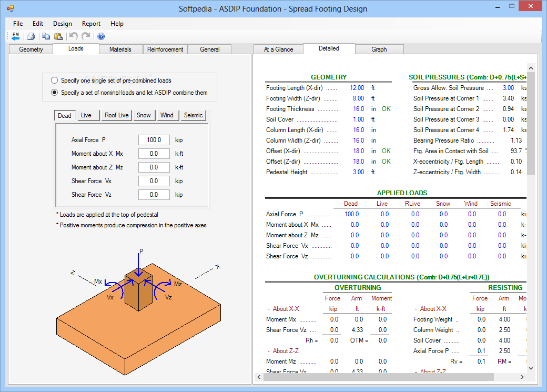Click the '- About Z-Z' overturning label
547x392 pixels.
point(283,351)
